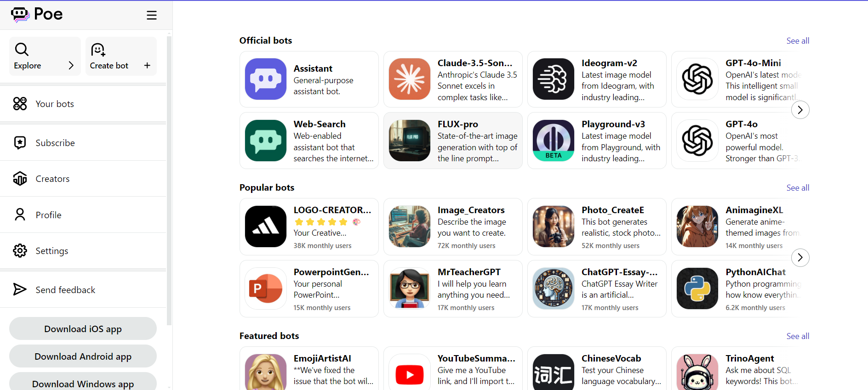Click the sidebar vertical scrollbar

pyautogui.click(x=169, y=181)
